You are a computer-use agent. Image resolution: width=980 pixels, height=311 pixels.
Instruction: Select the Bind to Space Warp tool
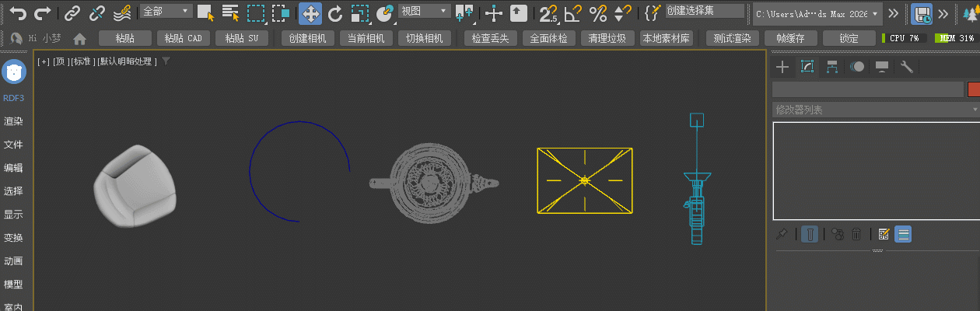[121, 13]
